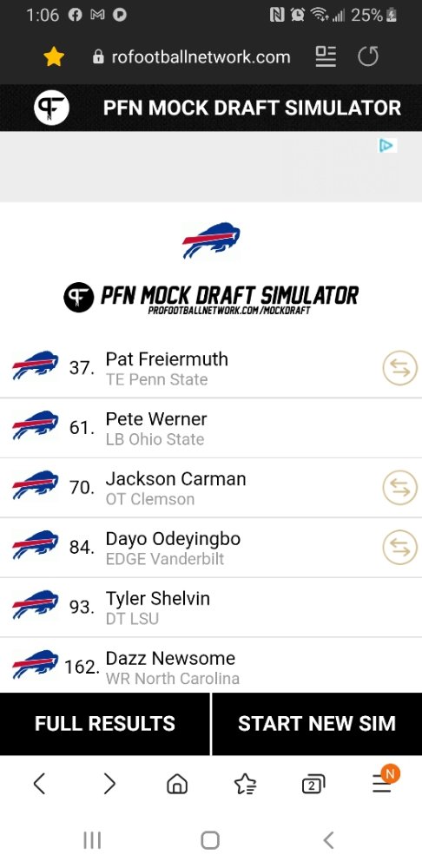Go forward with browser forward arrow
The width and height of the screenshot is (422, 868).
click(109, 784)
